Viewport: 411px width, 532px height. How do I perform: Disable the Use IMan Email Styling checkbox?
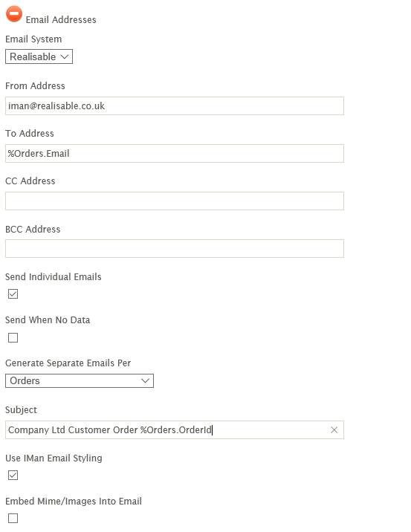[x=13, y=476]
